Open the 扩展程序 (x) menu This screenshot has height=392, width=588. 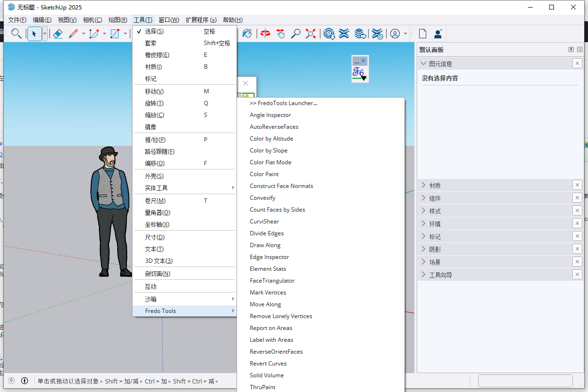click(201, 20)
